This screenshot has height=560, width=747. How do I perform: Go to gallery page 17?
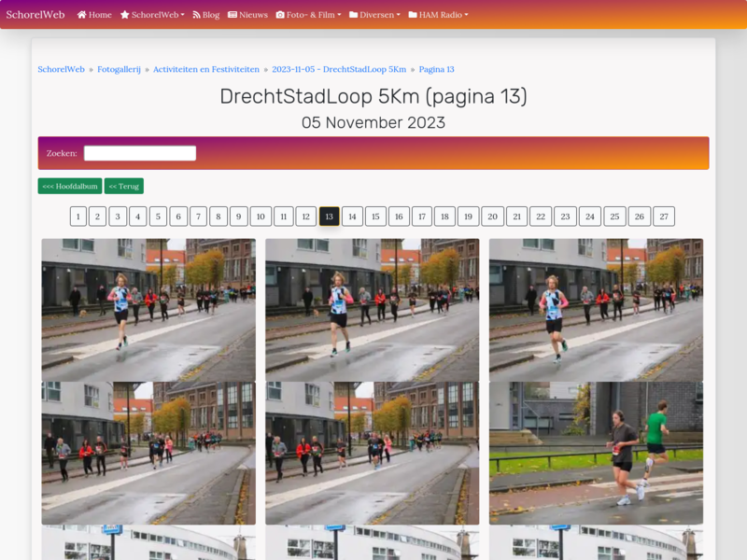[422, 217]
